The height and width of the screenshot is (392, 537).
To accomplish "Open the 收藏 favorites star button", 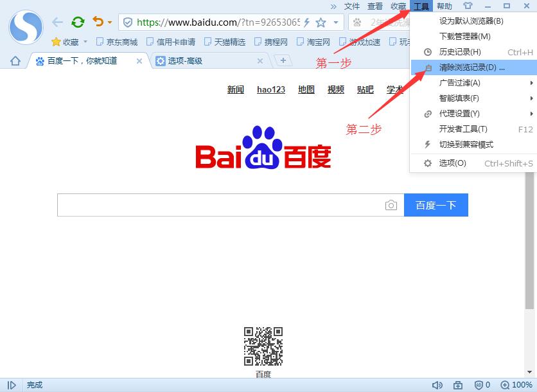I will click(65, 42).
